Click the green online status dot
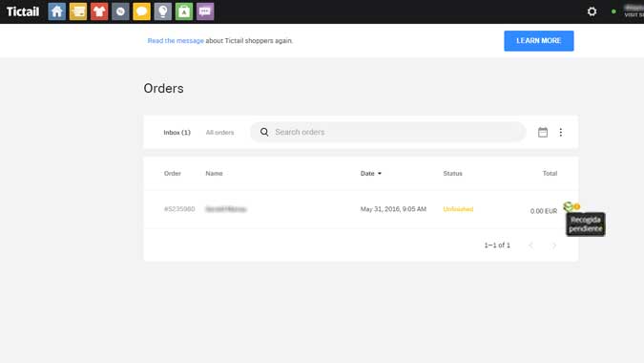Screen dimensions: 644x363 tap(613, 11)
